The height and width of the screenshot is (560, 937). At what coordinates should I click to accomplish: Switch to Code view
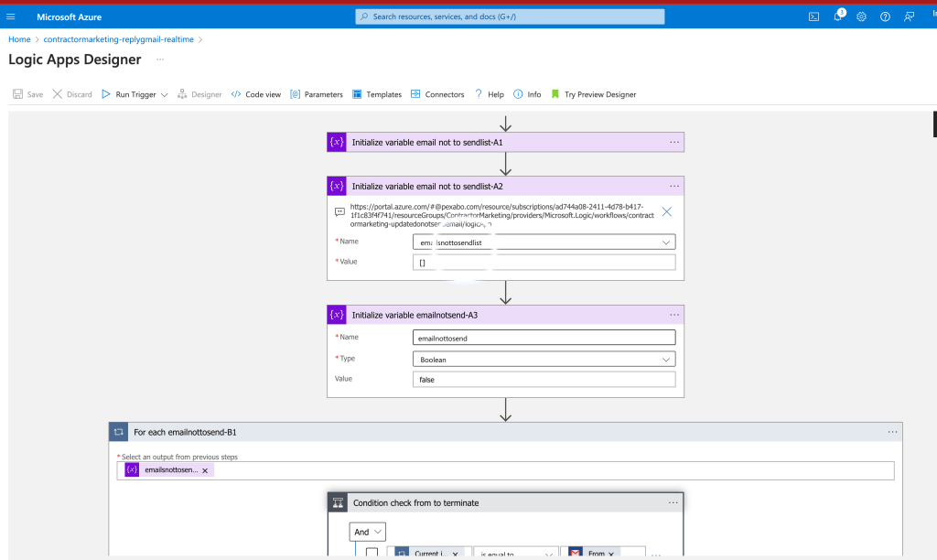(256, 94)
